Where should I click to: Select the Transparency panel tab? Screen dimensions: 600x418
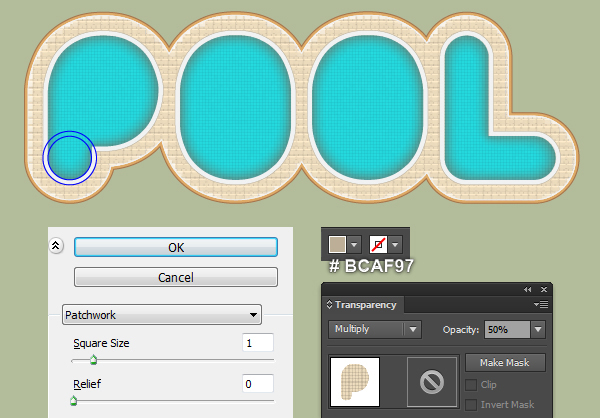pos(365,305)
